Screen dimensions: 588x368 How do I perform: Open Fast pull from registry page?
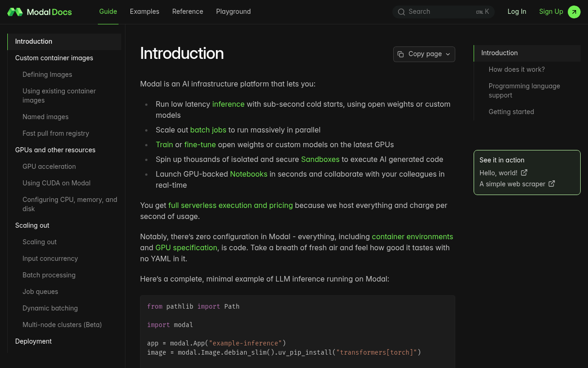(56, 133)
